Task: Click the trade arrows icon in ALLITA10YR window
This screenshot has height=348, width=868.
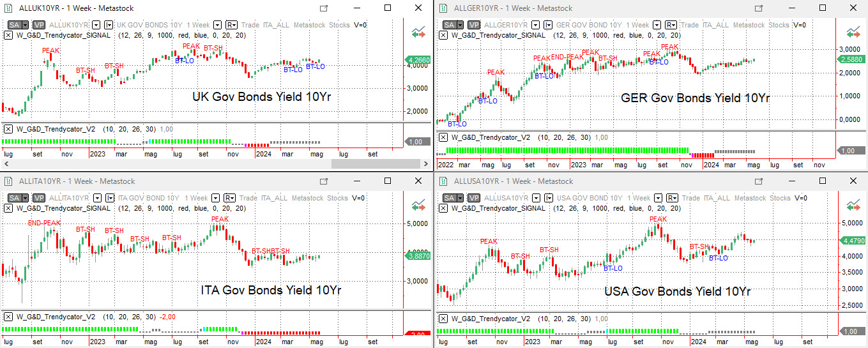Action: point(419,205)
